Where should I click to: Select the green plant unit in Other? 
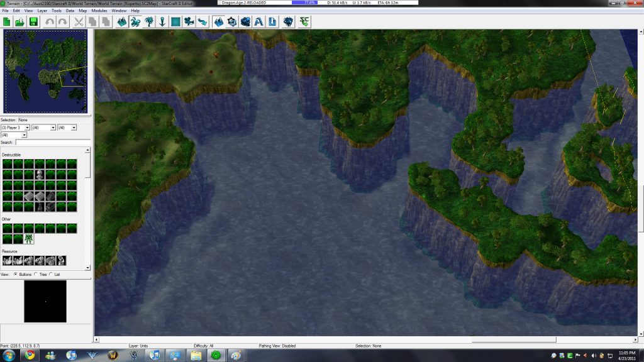point(29,239)
